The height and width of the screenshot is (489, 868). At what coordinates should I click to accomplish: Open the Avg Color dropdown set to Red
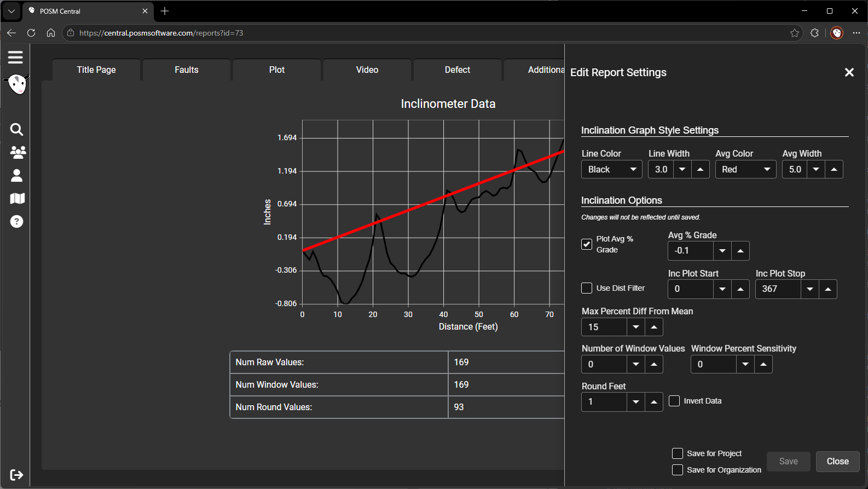(745, 169)
